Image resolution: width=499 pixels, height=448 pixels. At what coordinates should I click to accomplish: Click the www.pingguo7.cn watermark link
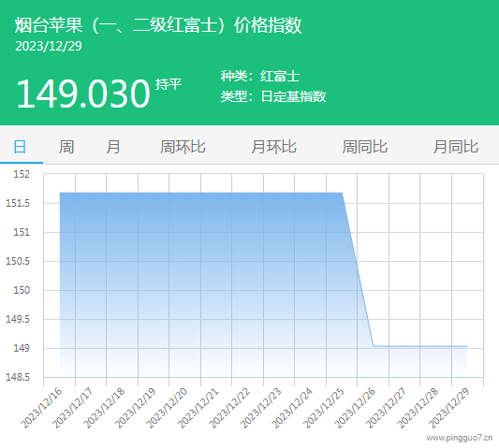coord(460,438)
